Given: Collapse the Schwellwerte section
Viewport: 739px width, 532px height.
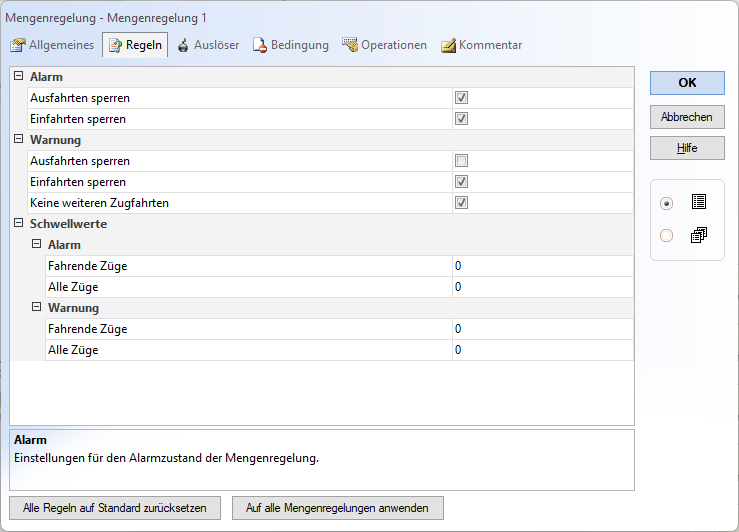Looking at the screenshot, I should [x=18, y=223].
